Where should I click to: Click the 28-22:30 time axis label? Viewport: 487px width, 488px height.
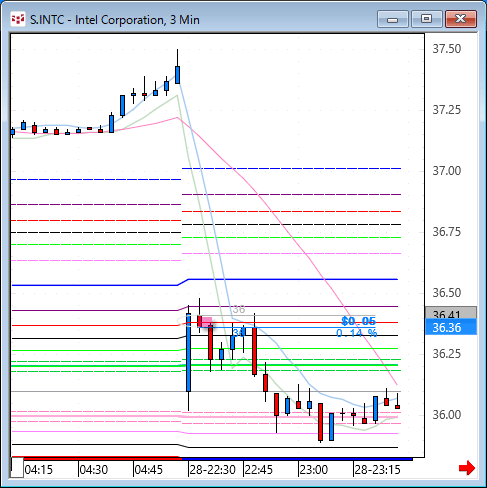[x=213, y=470]
